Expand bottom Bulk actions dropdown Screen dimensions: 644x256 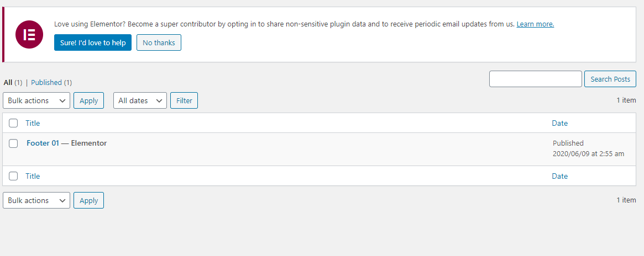coord(36,200)
